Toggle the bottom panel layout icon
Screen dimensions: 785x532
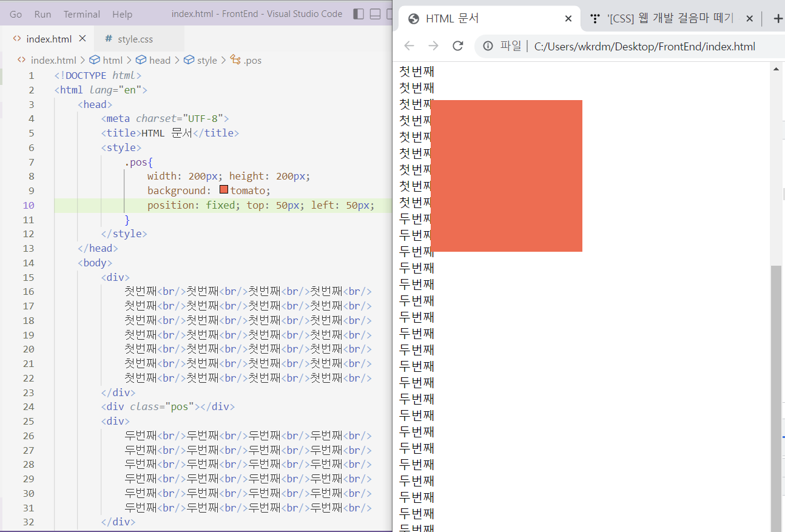coord(376,14)
